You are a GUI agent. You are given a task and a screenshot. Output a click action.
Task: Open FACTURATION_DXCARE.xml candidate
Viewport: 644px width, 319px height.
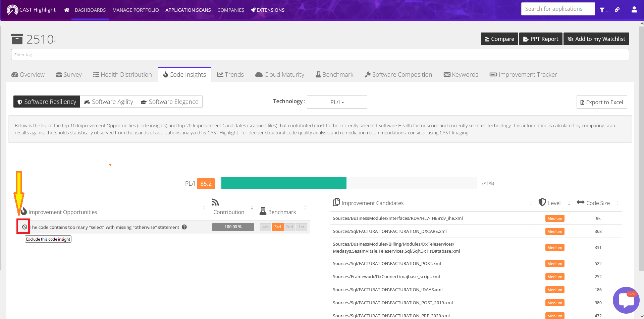click(x=390, y=231)
